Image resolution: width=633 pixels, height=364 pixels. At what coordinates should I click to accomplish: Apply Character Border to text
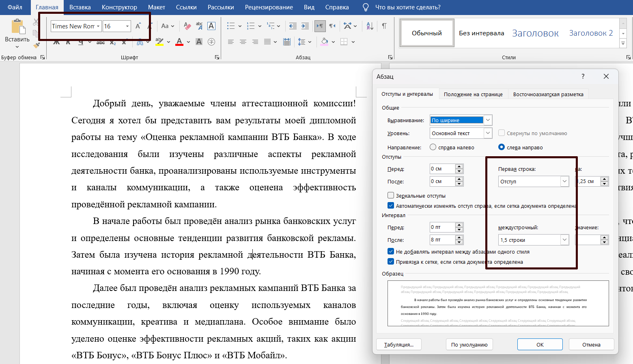[x=211, y=26]
